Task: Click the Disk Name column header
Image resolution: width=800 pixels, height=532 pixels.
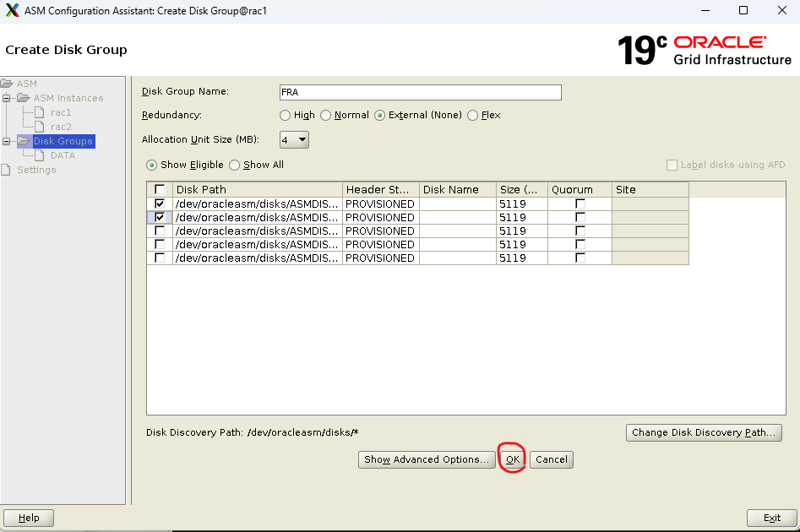Action: pyautogui.click(x=458, y=189)
